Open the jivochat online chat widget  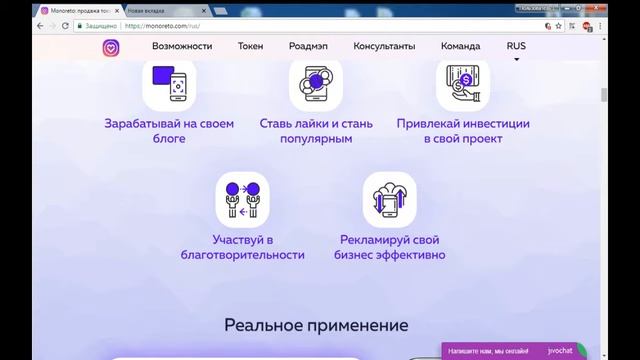tap(514, 351)
